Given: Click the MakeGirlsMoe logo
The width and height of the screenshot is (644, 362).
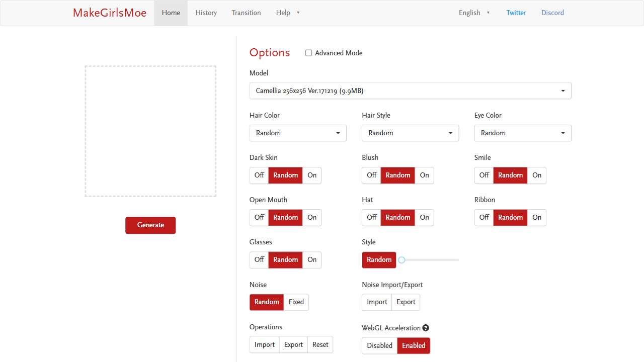Looking at the screenshot, I should (x=110, y=13).
